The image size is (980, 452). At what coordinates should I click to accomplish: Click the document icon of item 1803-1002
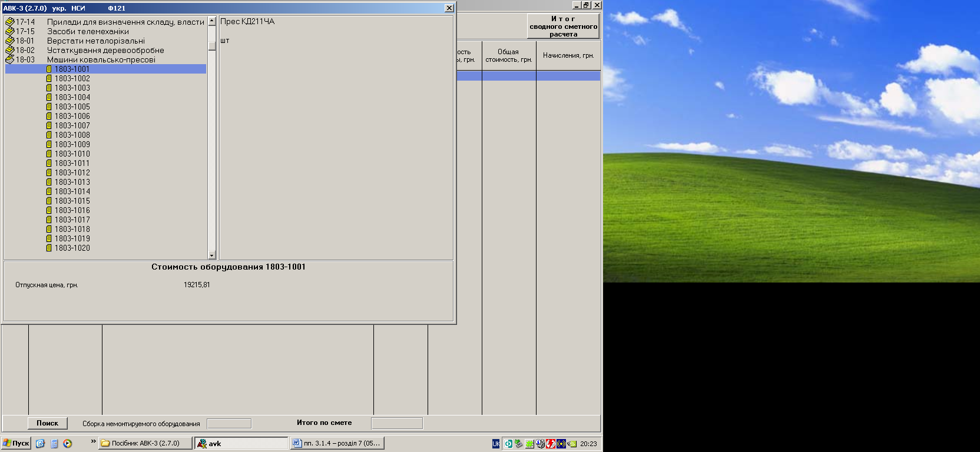49,78
